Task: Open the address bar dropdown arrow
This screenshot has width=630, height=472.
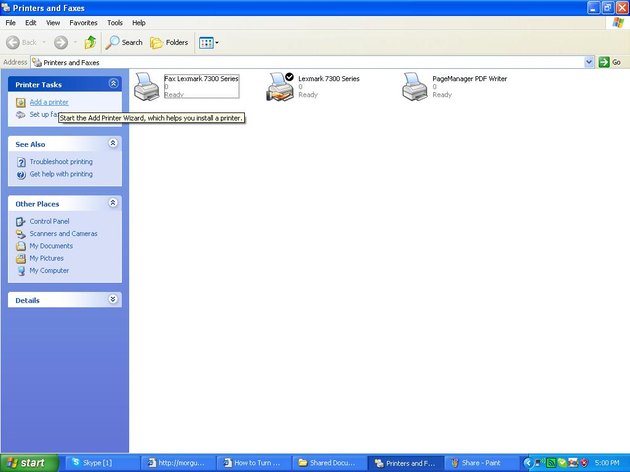Action: pyautogui.click(x=589, y=62)
